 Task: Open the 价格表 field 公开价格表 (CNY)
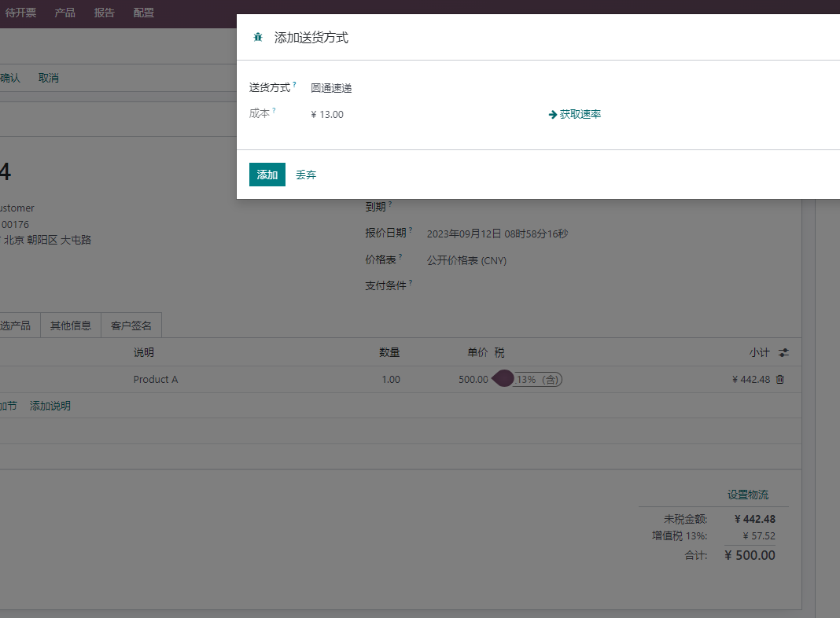click(x=466, y=260)
